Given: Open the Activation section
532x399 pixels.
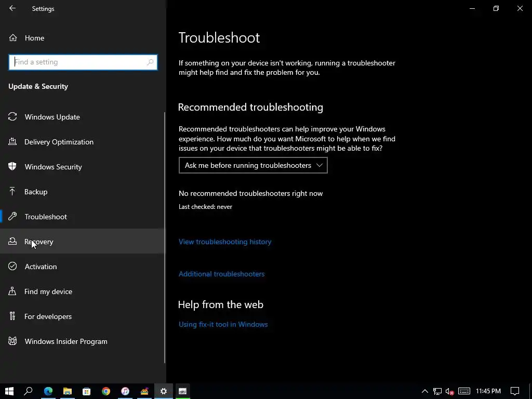Looking at the screenshot, I should pos(83,267).
